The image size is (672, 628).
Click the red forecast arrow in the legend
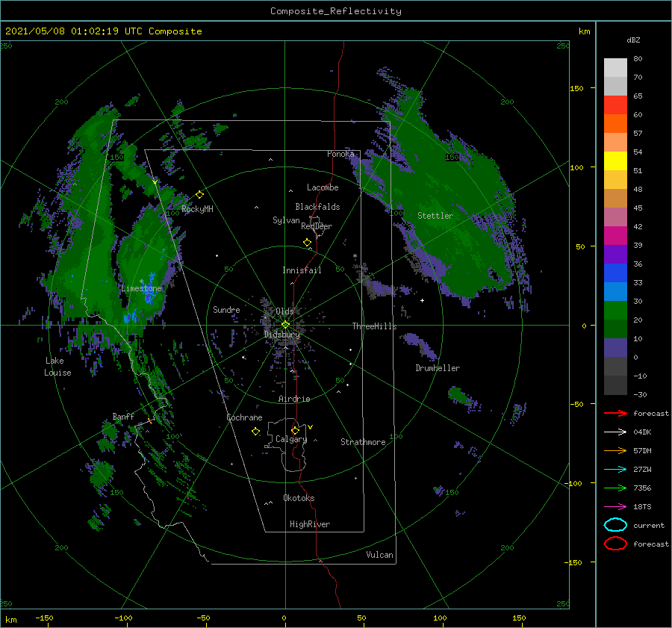pyautogui.click(x=615, y=413)
